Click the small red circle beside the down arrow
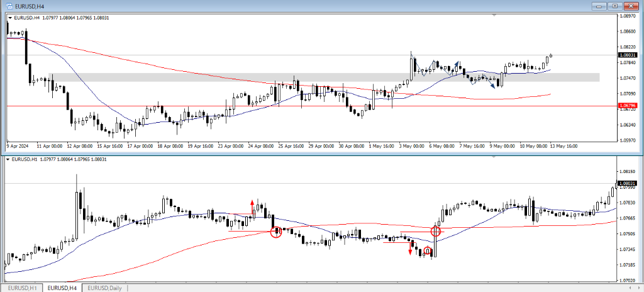The width and height of the screenshot is (644, 292). point(427,251)
